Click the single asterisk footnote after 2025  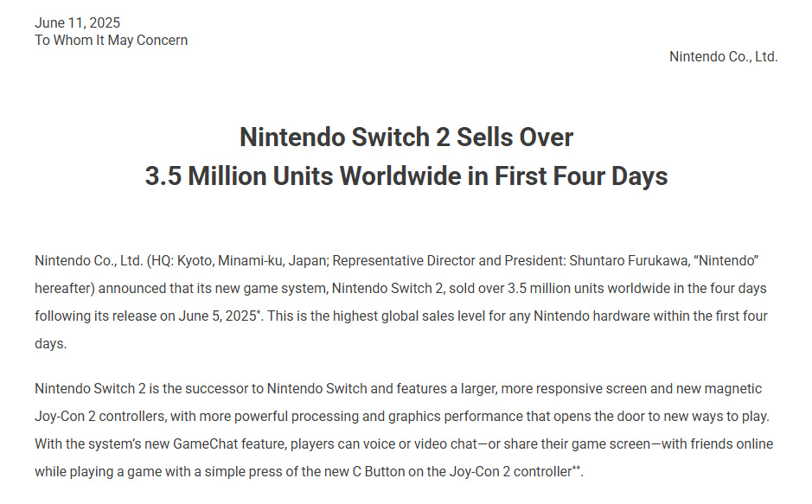(259, 312)
